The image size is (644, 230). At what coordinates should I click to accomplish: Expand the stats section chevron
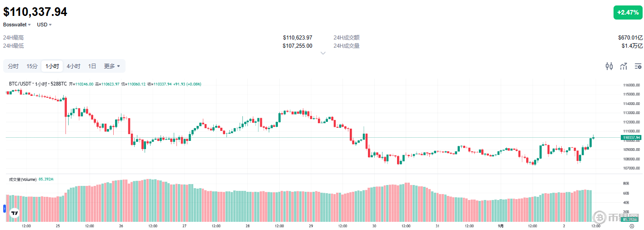pyautogui.click(x=323, y=53)
